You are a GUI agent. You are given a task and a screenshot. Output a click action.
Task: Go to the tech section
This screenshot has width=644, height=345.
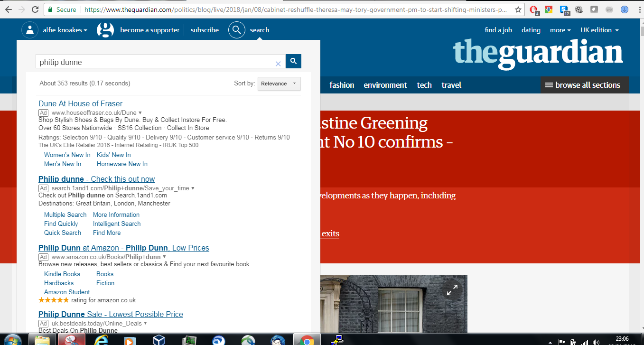[x=424, y=85]
